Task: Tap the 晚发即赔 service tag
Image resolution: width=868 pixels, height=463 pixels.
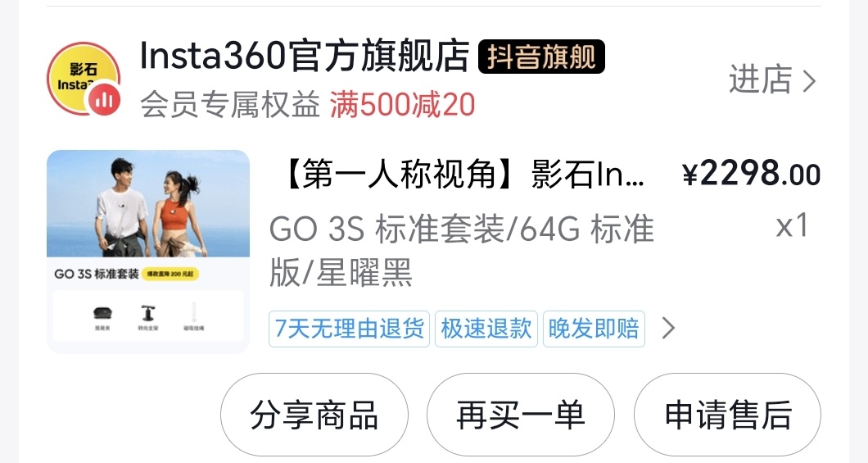Action: click(594, 329)
